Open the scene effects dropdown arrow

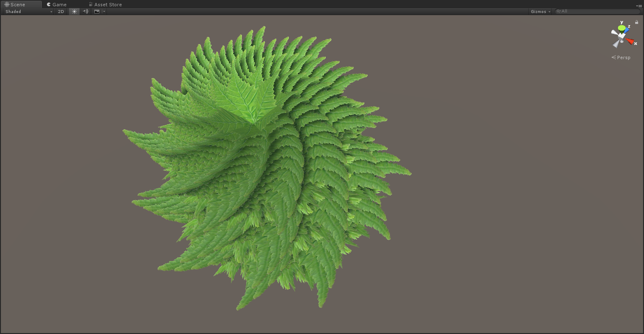[104, 11]
